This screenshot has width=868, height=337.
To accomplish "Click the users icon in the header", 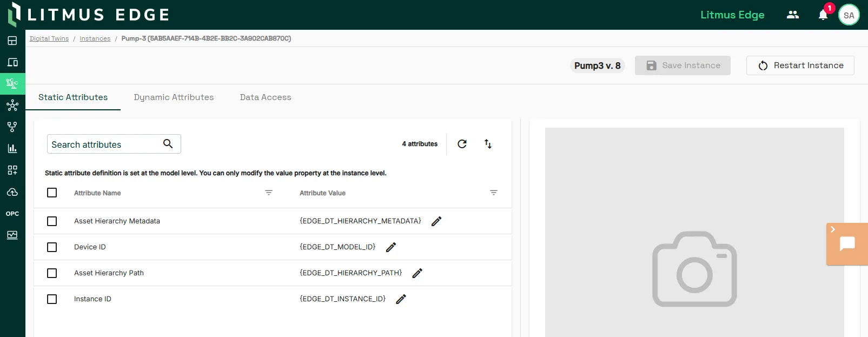I will (793, 15).
